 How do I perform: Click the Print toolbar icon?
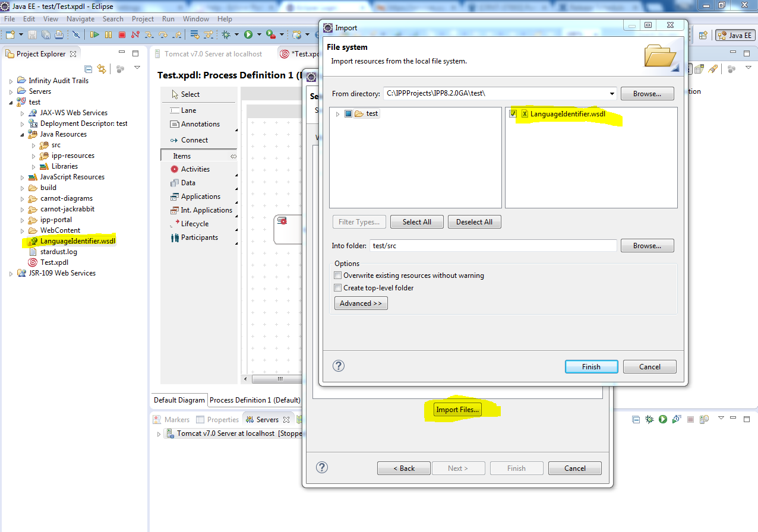tap(59, 35)
